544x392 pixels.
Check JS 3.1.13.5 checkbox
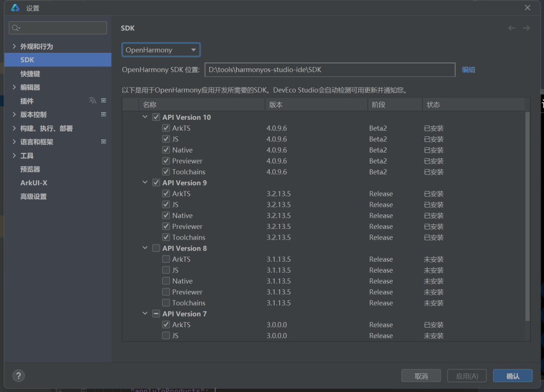pyautogui.click(x=166, y=270)
